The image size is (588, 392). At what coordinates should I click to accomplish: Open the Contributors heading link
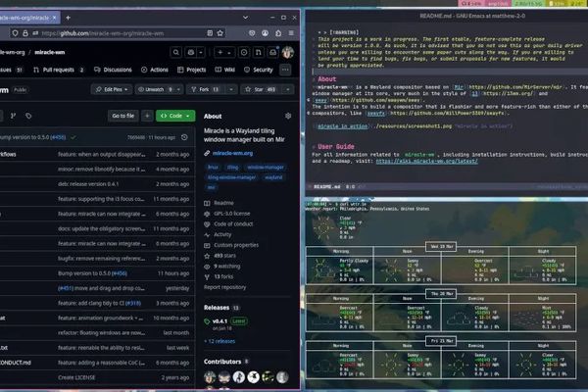pyautogui.click(x=222, y=362)
